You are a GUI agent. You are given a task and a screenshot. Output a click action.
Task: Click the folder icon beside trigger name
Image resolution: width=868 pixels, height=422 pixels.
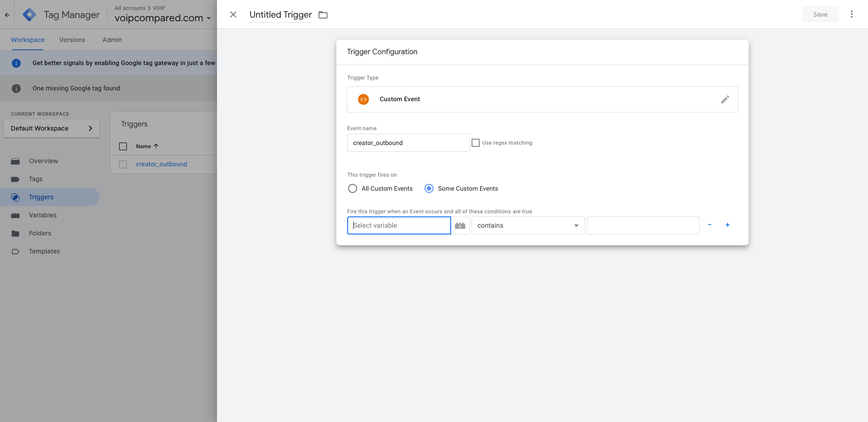[323, 15]
